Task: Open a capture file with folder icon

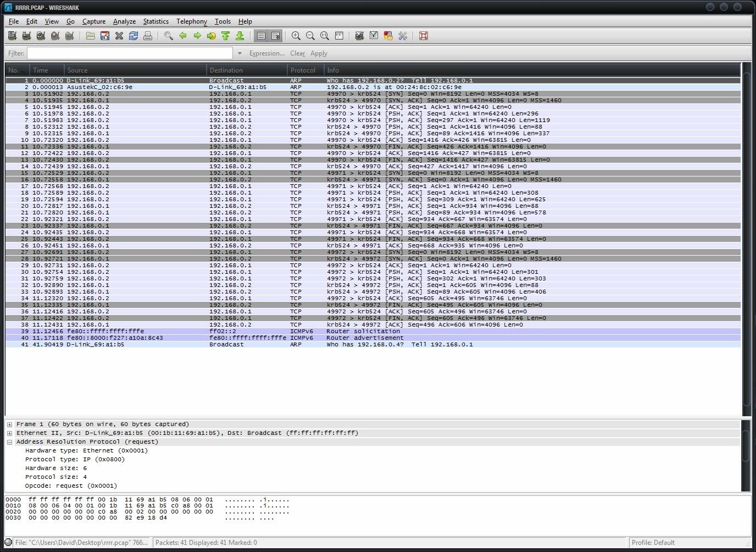Action: click(91, 36)
